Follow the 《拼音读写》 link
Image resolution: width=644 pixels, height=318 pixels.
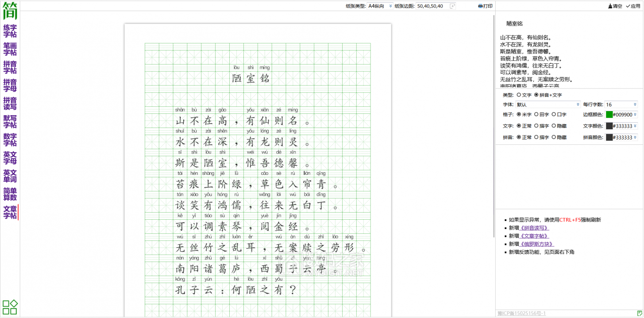[534, 228]
